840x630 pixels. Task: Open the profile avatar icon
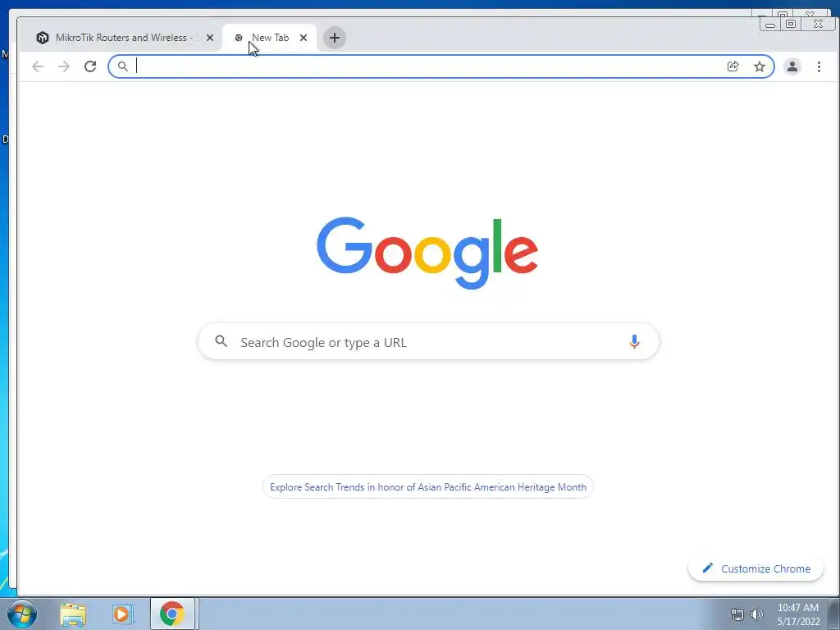(792, 66)
